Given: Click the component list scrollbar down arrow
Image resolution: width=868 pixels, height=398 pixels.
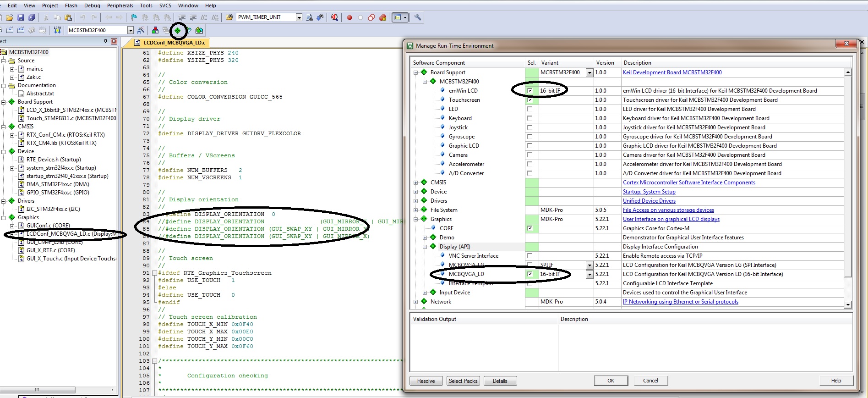Looking at the screenshot, I should [848, 304].
